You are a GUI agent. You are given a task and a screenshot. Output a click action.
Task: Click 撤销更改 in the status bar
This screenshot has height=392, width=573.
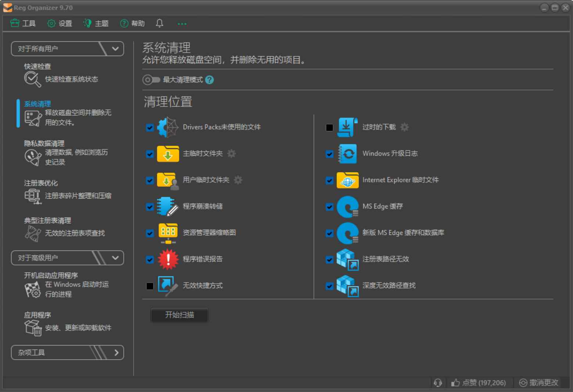pos(538,383)
